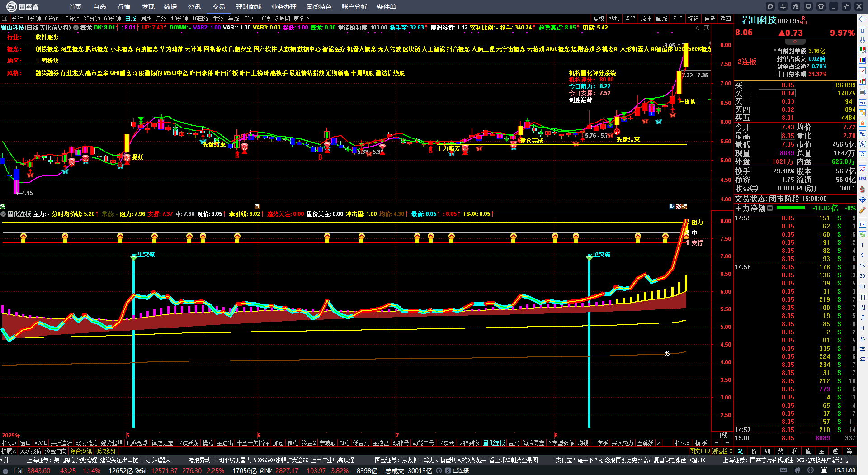This screenshot has height=475, width=868.
Task: Toggle 画线 drawing mode
Action: pos(662,19)
